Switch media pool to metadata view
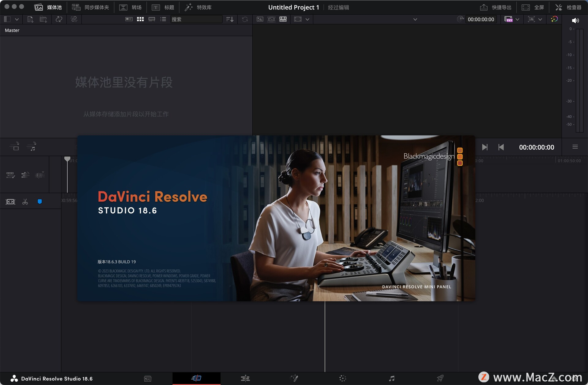588x385 pixels. 129,19
